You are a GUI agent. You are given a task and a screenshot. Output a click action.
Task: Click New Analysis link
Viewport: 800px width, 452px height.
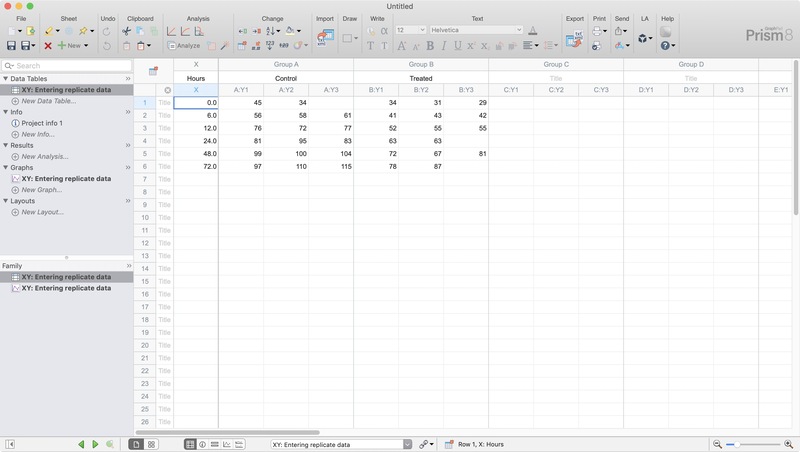pyautogui.click(x=45, y=157)
